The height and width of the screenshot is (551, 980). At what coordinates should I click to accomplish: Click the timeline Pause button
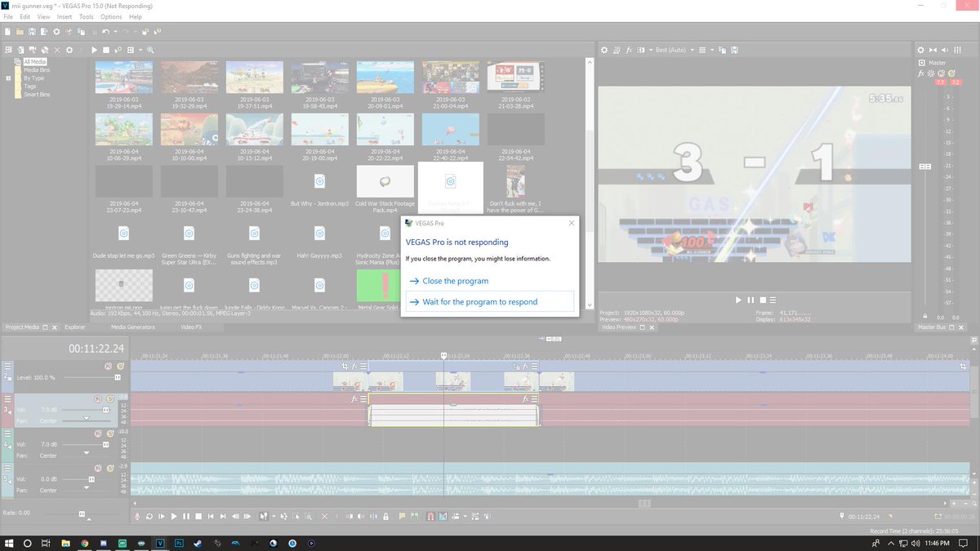point(186,516)
